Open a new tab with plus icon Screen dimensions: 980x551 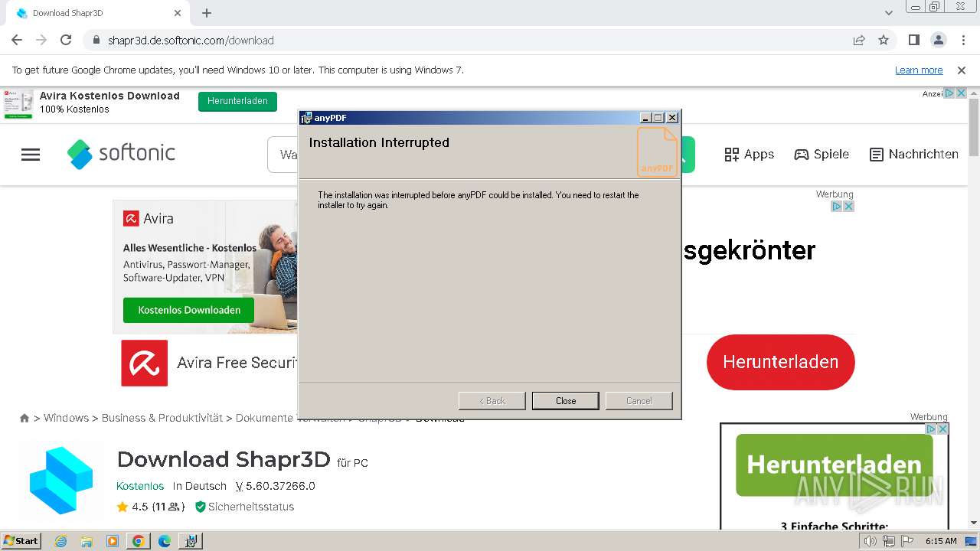coord(207,13)
